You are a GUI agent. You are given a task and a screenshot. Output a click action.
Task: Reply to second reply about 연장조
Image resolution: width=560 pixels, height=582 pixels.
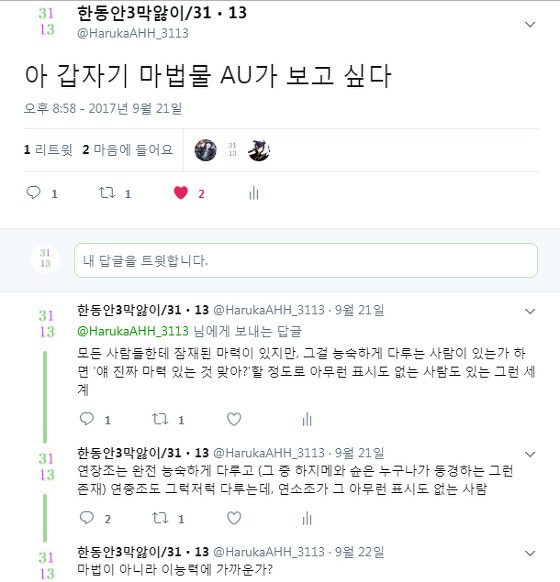click(87, 517)
